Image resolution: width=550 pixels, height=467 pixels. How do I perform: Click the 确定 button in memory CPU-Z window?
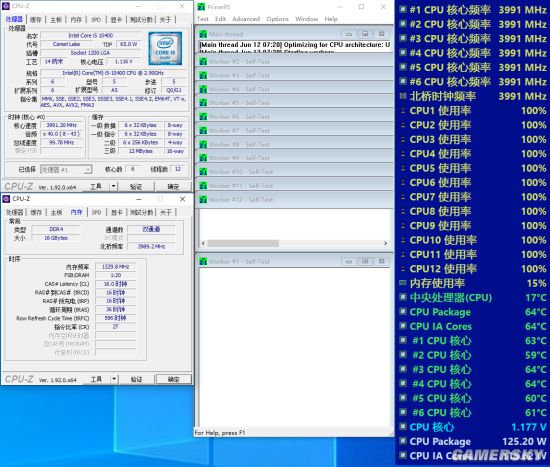tap(174, 379)
